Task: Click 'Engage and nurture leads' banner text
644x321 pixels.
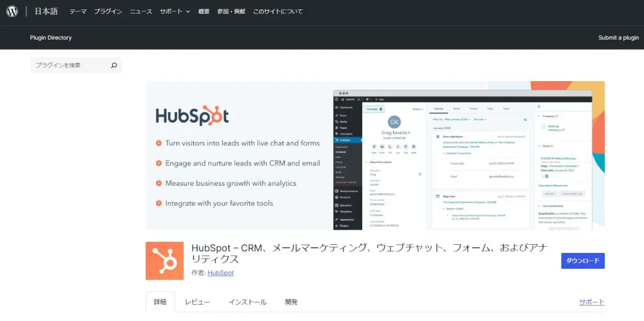Action: pyautogui.click(x=243, y=163)
